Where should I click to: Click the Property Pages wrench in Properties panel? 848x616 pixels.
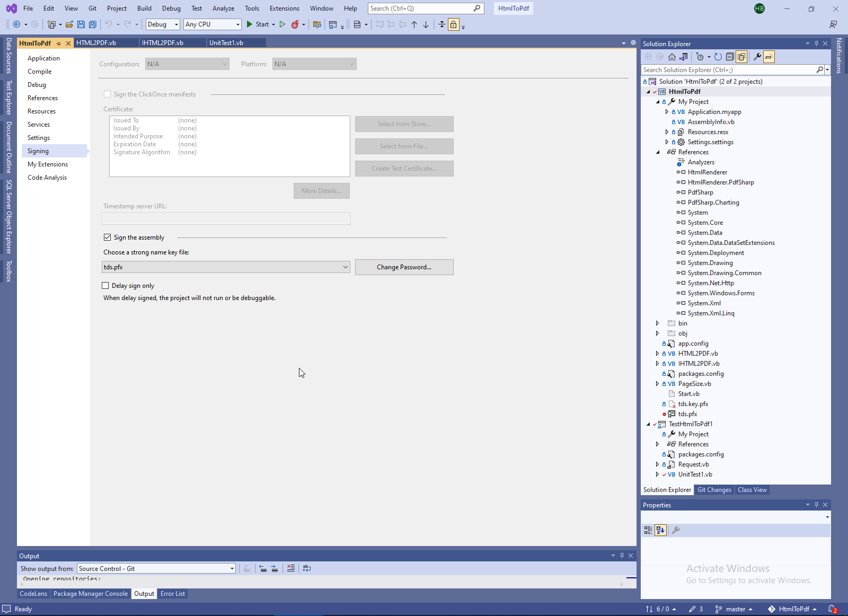coord(676,530)
